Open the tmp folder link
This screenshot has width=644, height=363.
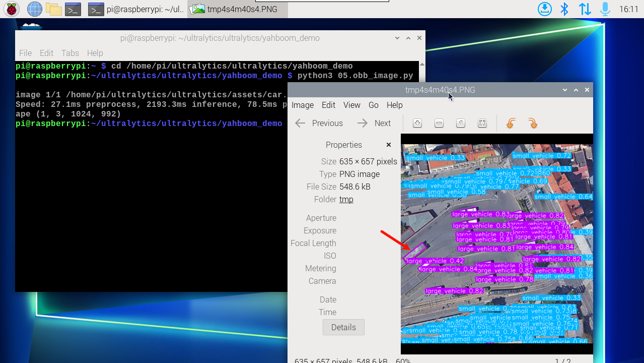346,199
